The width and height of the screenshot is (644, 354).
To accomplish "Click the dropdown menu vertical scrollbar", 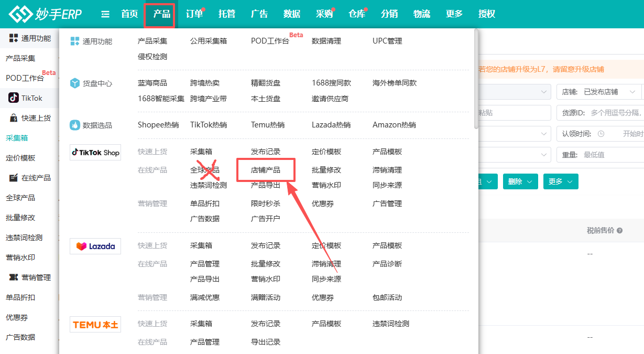I will coord(476,79).
